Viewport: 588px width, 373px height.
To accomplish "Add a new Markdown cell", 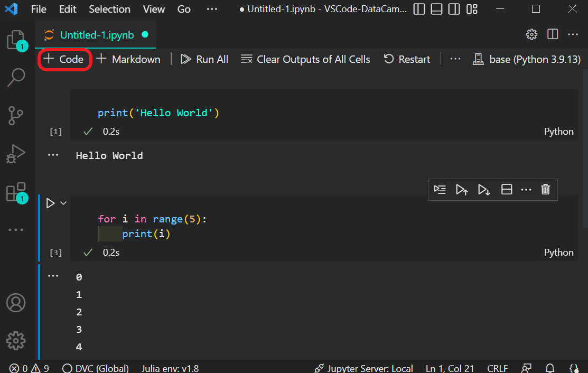I will click(x=128, y=59).
